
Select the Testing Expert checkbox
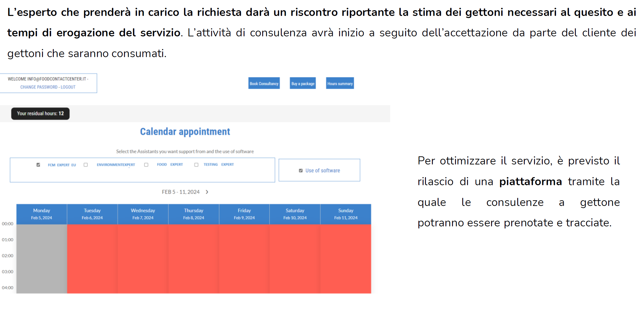[x=196, y=165]
